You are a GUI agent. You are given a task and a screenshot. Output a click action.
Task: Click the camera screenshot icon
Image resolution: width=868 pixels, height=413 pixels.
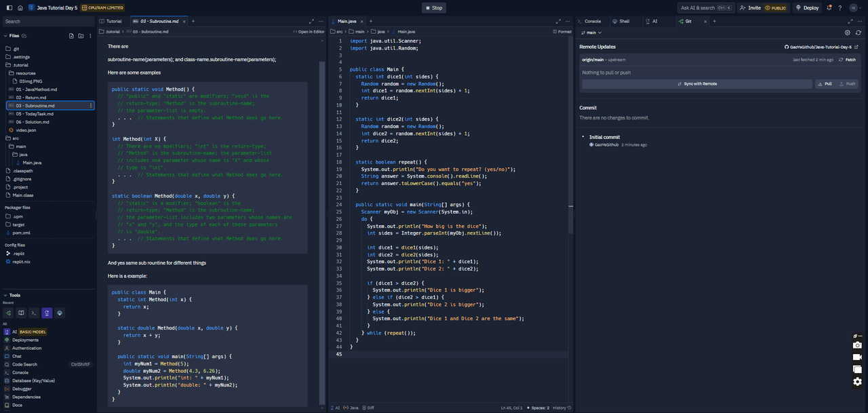click(857, 345)
